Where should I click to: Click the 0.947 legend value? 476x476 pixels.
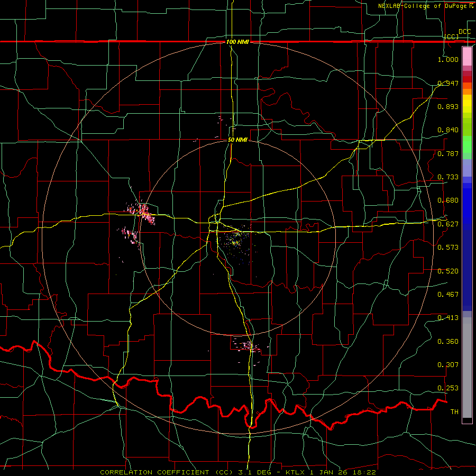(x=448, y=83)
